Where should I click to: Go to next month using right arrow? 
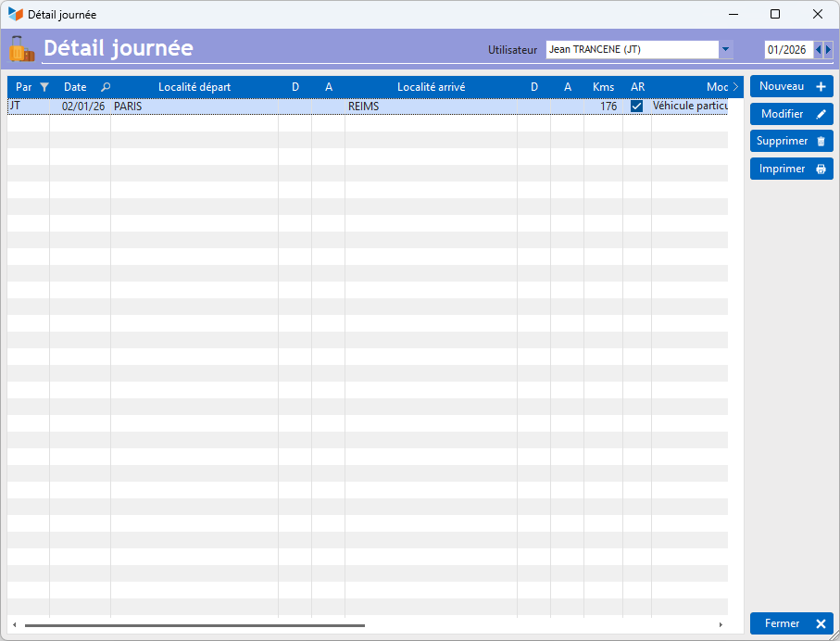[x=828, y=50]
